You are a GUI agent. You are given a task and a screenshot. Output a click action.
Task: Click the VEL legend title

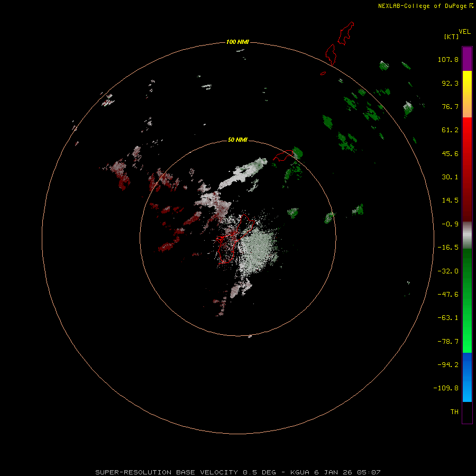(464, 32)
